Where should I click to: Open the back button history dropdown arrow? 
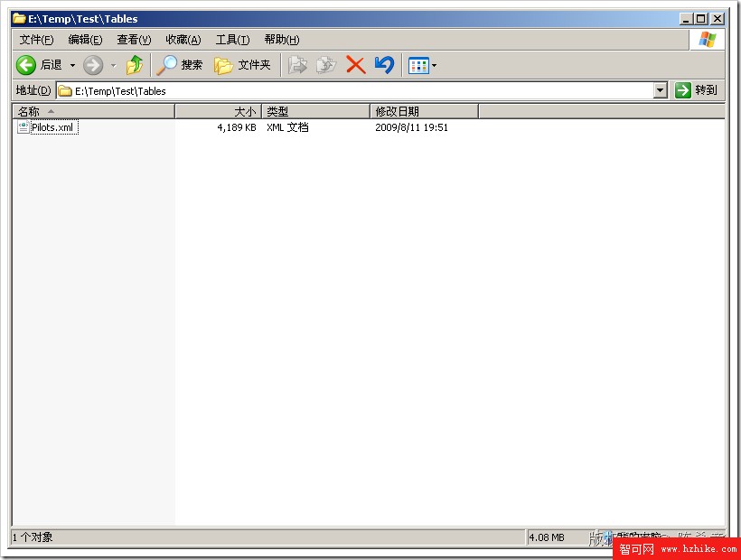point(71,64)
